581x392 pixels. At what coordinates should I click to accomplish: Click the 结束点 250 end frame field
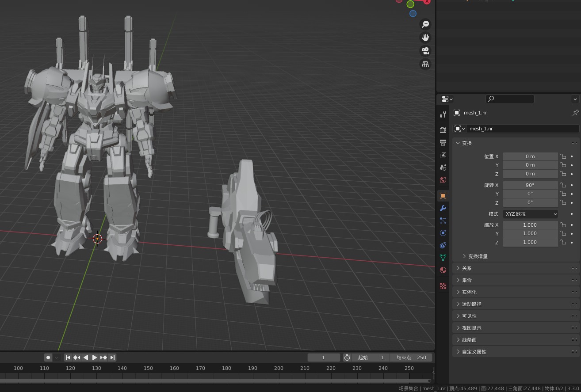(x=411, y=358)
